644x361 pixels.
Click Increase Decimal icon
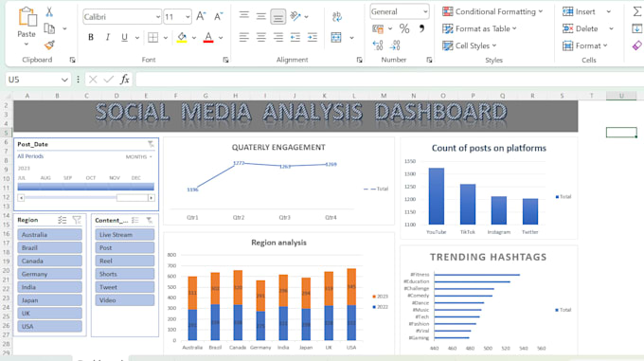[x=378, y=45]
